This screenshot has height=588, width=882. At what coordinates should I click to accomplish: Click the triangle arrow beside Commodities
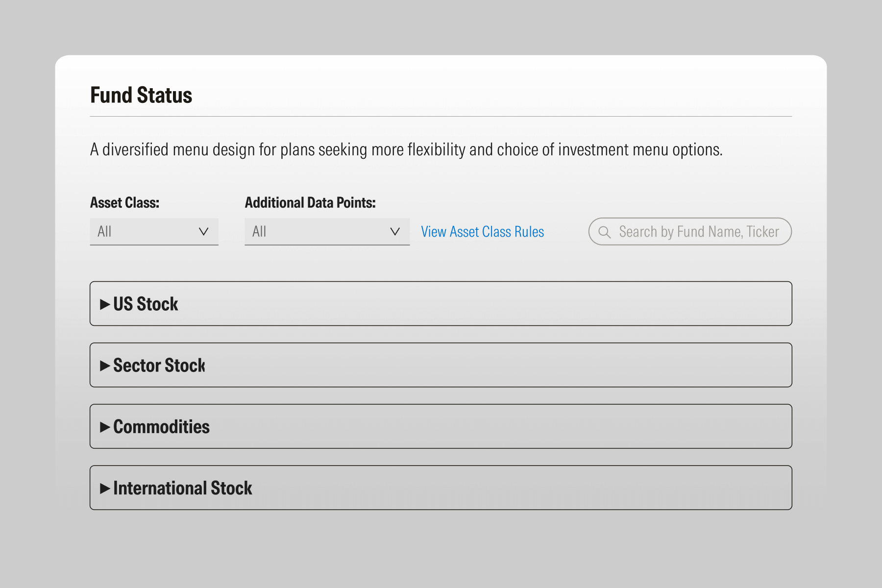(x=104, y=427)
